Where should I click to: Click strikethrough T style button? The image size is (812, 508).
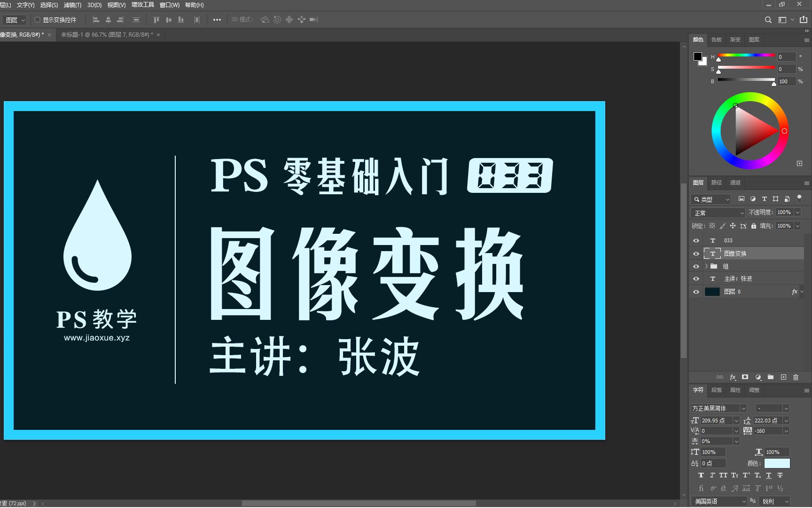[x=780, y=476]
